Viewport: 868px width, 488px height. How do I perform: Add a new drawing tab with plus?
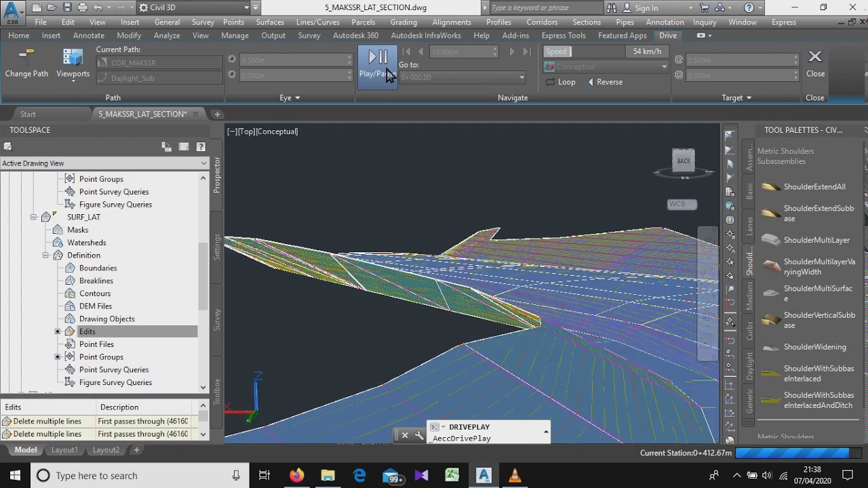tap(217, 114)
